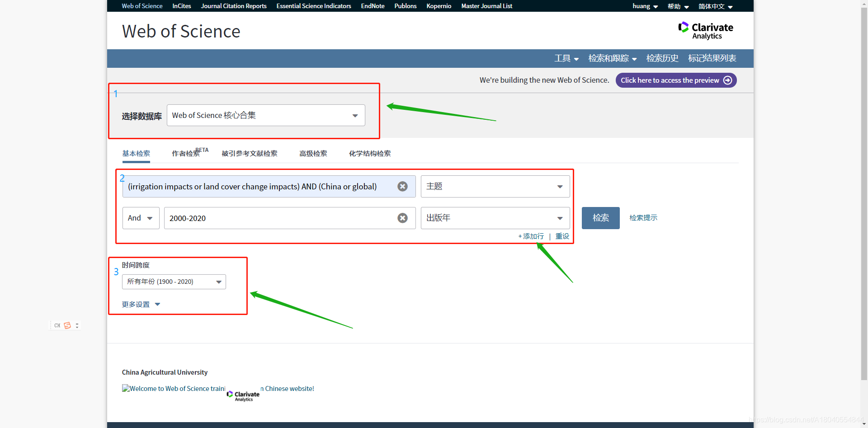Open the 检索和跟踪 menu
The height and width of the screenshot is (428, 868).
point(613,58)
